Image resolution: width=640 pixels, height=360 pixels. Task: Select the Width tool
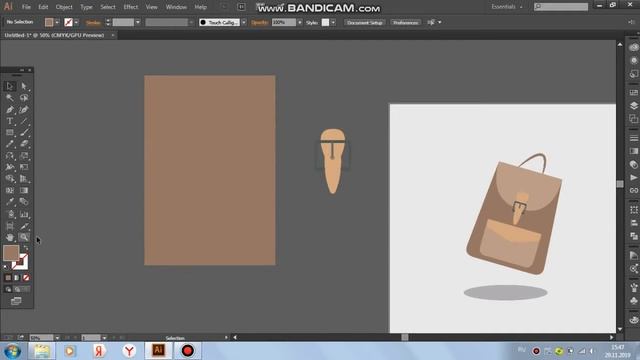(x=10, y=167)
